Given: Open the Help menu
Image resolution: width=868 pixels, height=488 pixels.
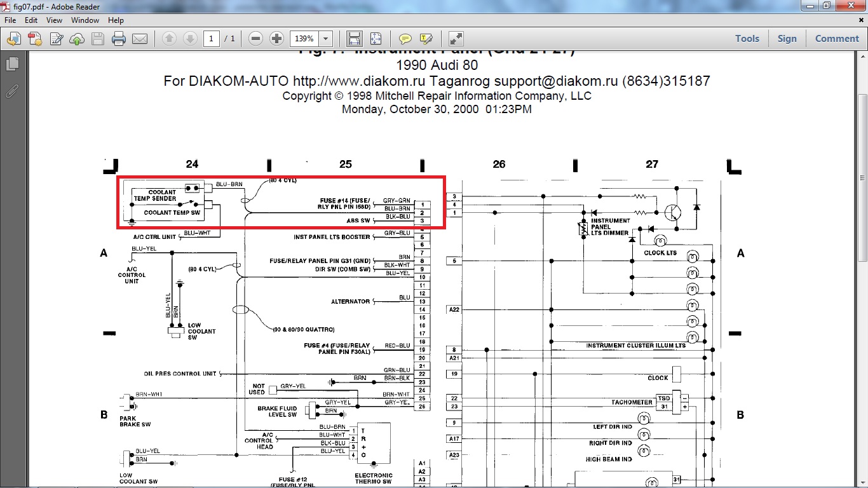Looking at the screenshot, I should (116, 20).
